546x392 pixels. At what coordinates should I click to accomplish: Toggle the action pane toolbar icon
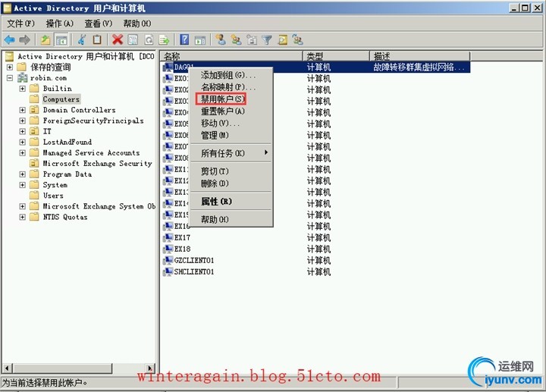click(200, 40)
